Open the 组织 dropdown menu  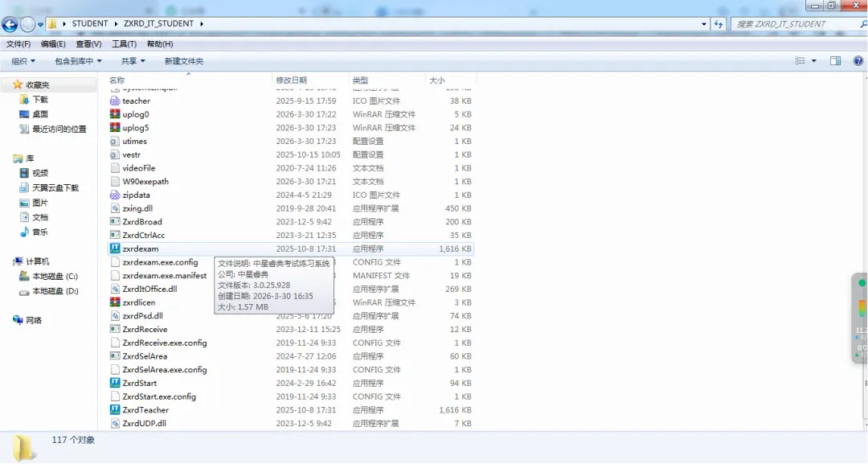pyautogui.click(x=22, y=61)
